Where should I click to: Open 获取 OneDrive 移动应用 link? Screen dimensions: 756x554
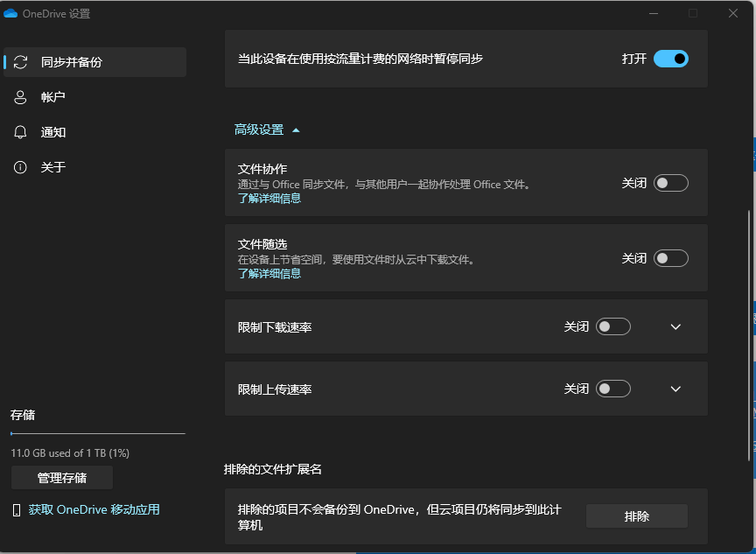(94, 510)
